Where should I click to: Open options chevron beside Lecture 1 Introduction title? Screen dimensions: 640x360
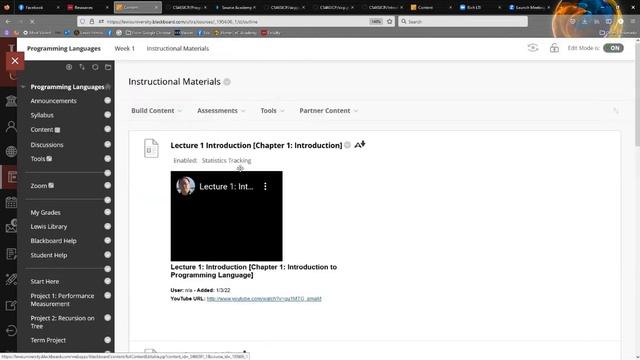347,145
